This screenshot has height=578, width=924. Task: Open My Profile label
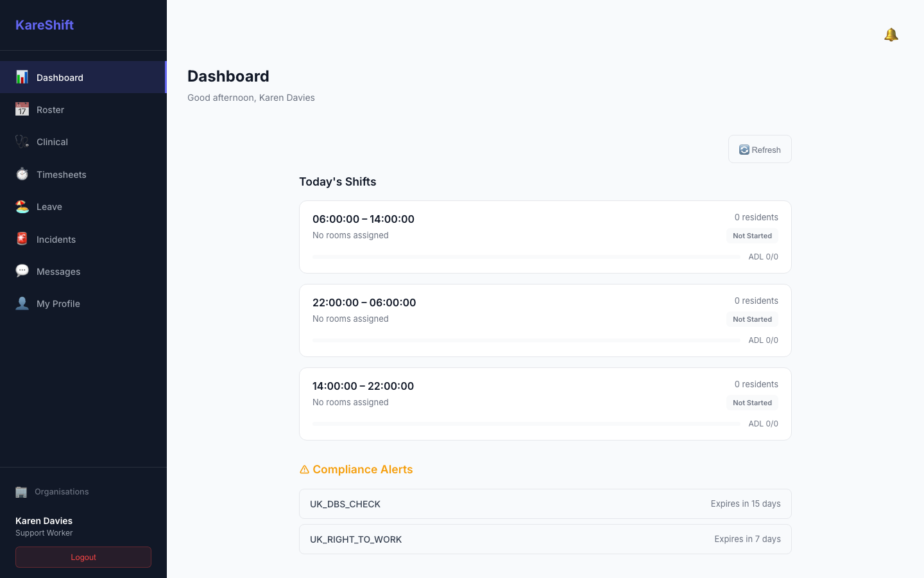click(x=58, y=304)
